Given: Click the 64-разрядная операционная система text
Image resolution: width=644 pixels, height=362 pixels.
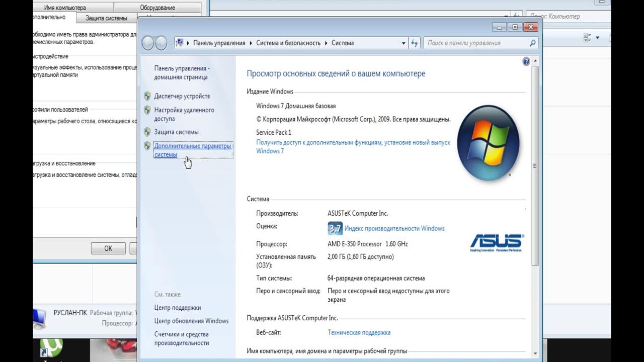Looking at the screenshot, I should [x=376, y=278].
